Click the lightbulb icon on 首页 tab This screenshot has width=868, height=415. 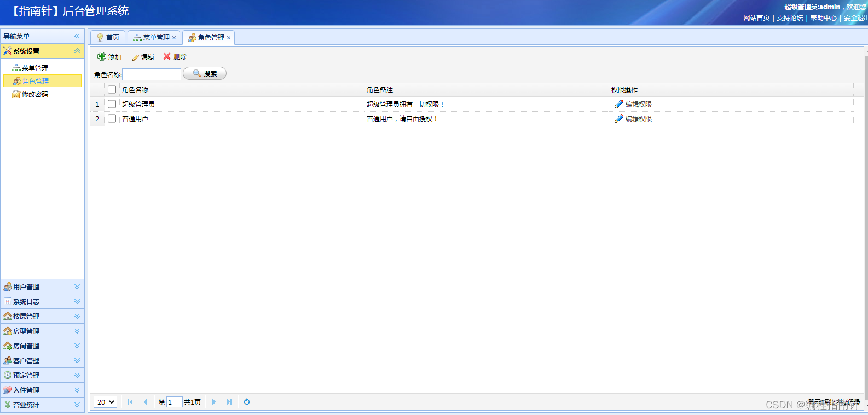[x=100, y=38]
